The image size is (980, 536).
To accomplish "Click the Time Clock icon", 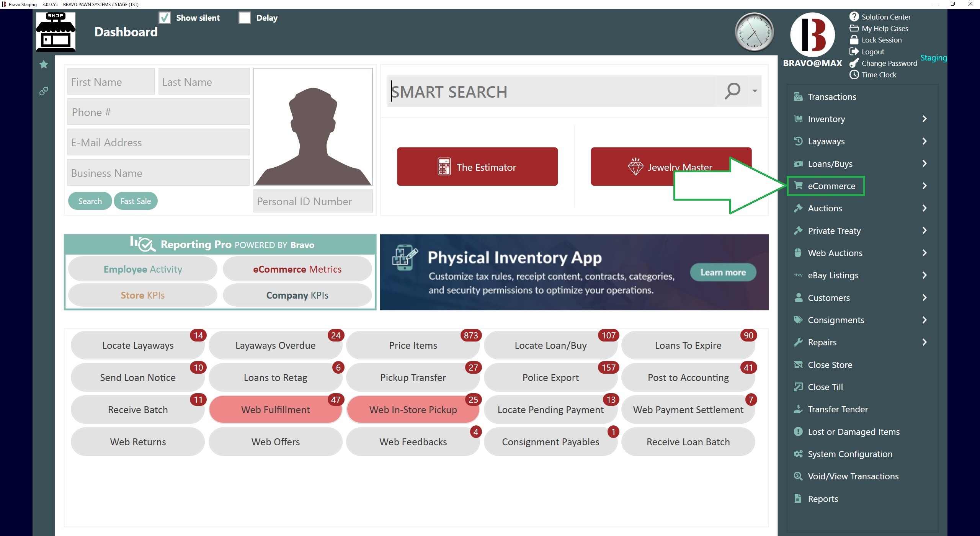I will point(854,75).
